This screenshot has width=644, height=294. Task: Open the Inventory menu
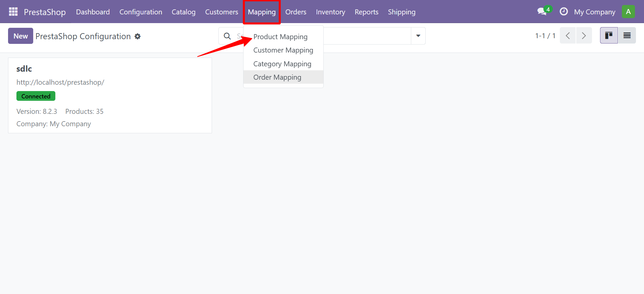(x=330, y=12)
